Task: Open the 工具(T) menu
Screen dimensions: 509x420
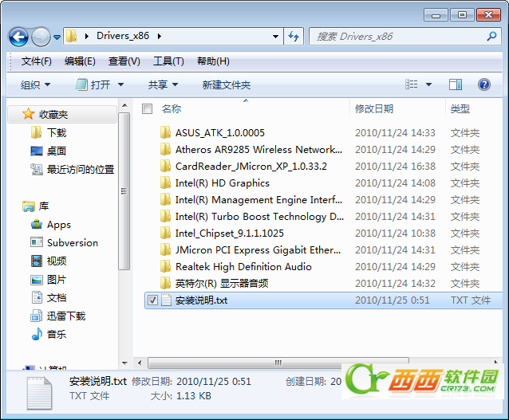Action: click(x=168, y=61)
